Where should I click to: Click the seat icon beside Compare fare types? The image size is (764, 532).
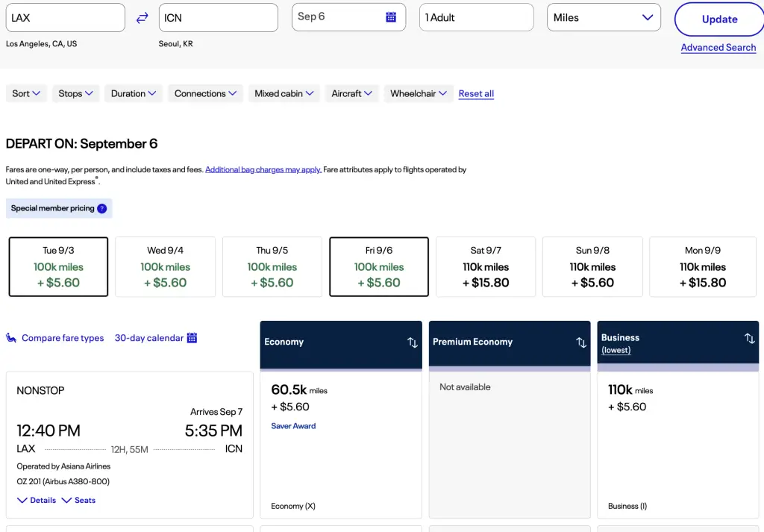(11, 338)
